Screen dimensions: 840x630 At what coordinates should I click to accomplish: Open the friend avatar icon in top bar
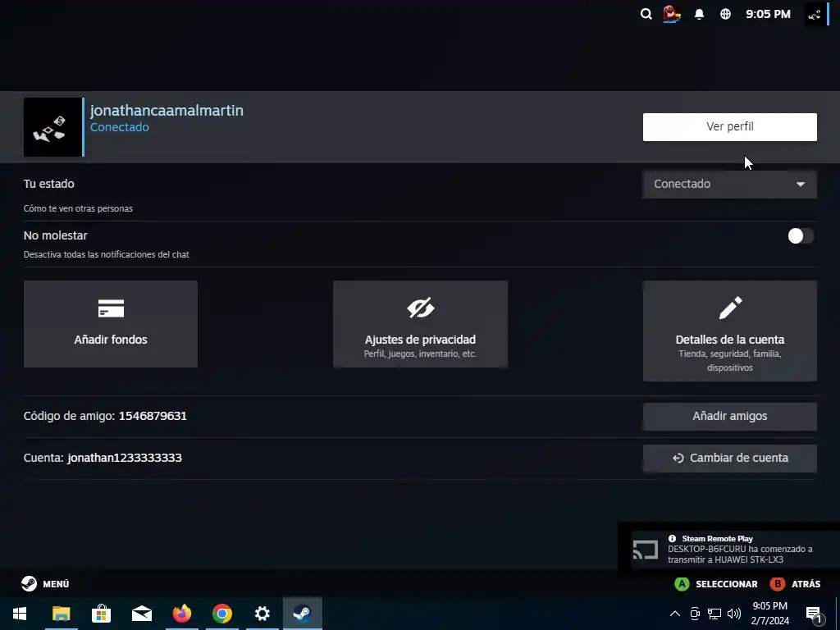click(672, 15)
